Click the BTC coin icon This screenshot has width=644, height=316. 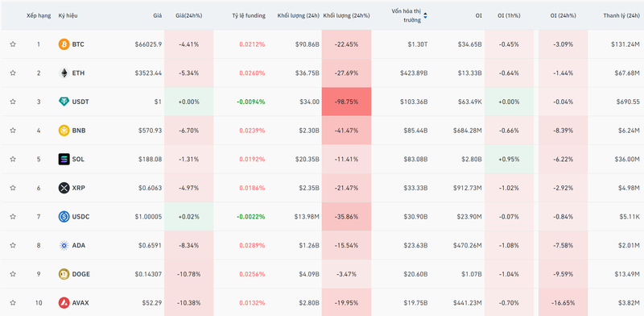point(64,44)
